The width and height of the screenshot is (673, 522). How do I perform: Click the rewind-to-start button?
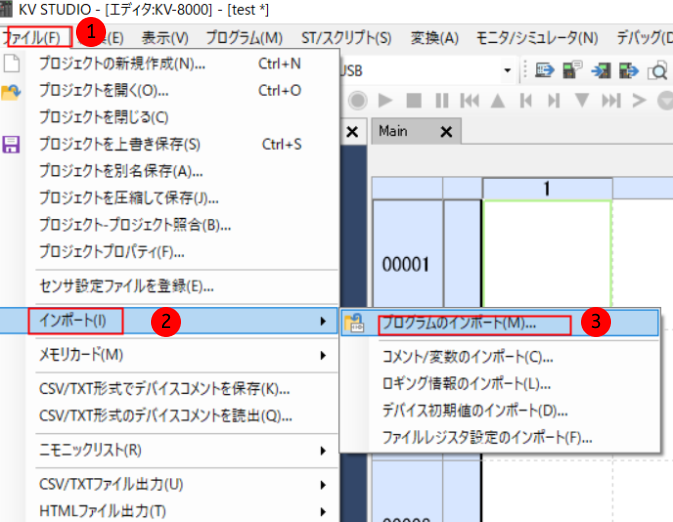pyautogui.click(x=470, y=100)
